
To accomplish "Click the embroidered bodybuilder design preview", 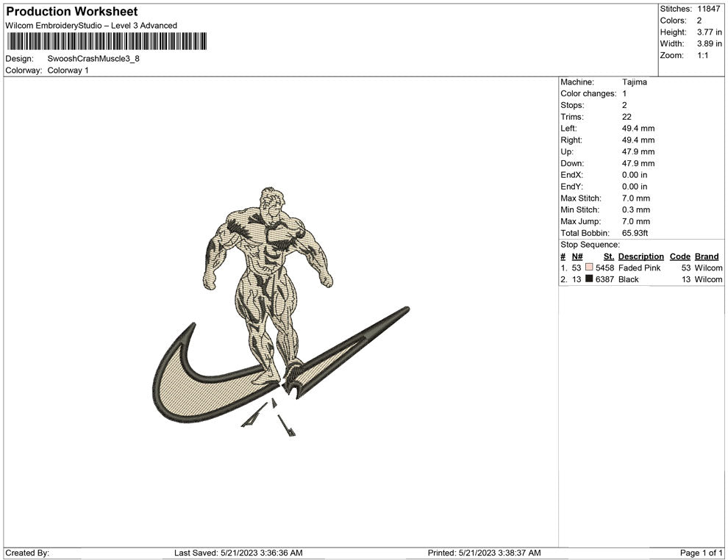I will click(x=282, y=312).
